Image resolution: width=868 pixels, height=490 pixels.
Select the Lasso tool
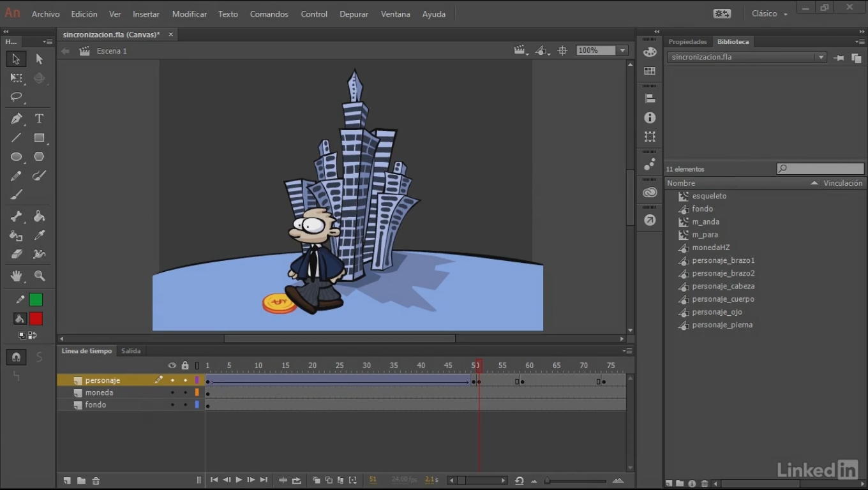[x=15, y=98]
